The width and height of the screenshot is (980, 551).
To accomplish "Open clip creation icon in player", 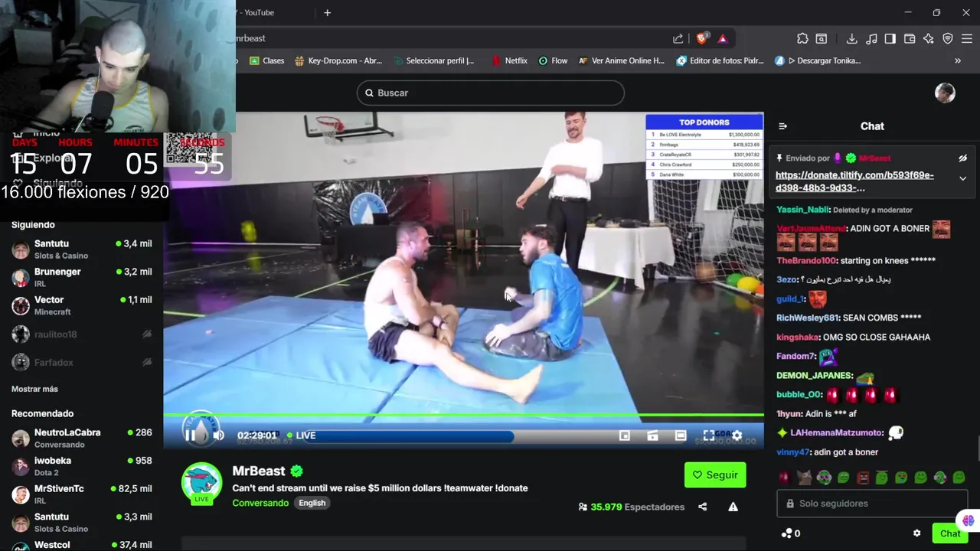I will (652, 435).
